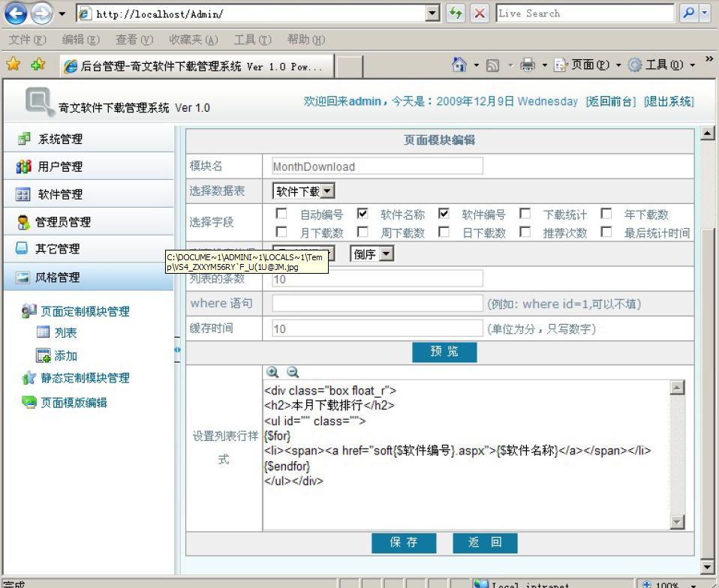Click the 软件管理 sidebar icon
Image resolution: width=719 pixels, height=588 pixels.
click(x=23, y=194)
